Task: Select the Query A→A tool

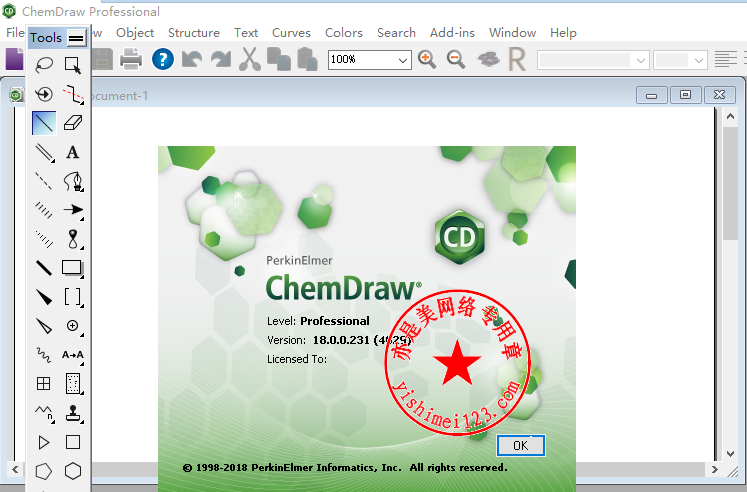Action: coord(73,355)
